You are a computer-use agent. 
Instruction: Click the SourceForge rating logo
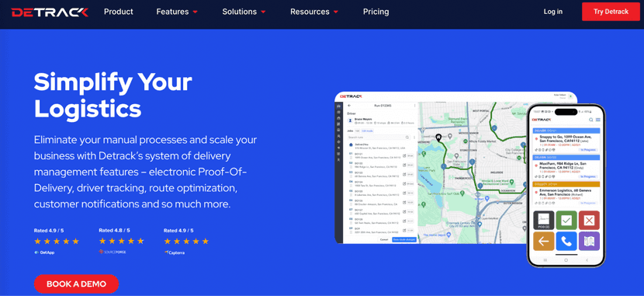(x=113, y=252)
